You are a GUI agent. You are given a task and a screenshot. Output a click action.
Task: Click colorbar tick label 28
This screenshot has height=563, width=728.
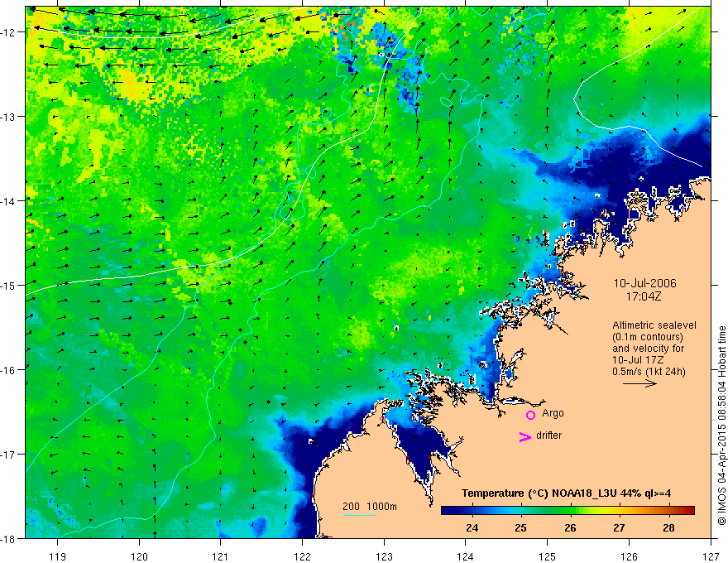coord(668,527)
